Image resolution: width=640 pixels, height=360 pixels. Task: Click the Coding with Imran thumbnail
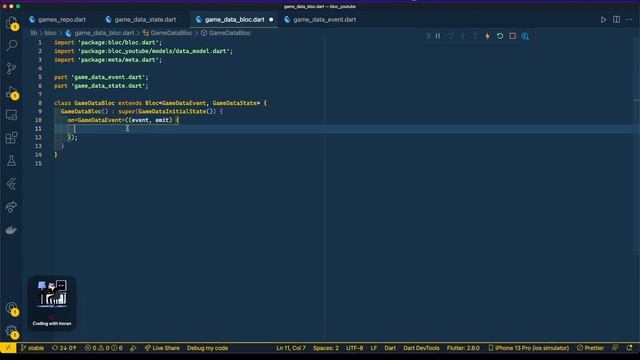52,303
